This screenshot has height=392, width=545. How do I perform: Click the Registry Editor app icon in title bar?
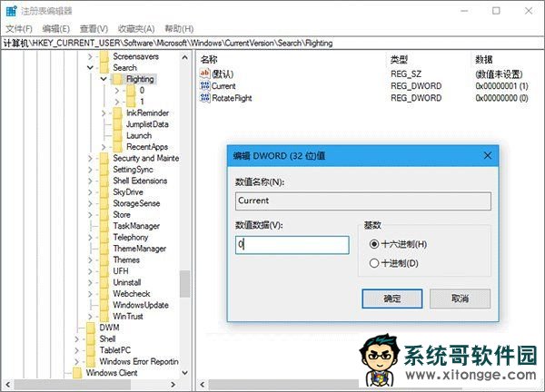pyautogui.click(x=13, y=11)
